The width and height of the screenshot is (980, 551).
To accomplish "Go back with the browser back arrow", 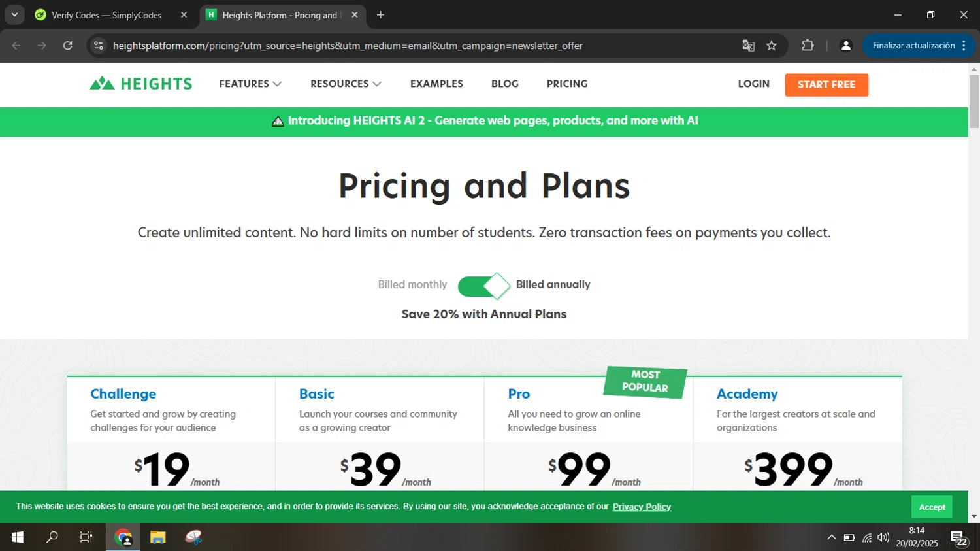I will click(16, 46).
